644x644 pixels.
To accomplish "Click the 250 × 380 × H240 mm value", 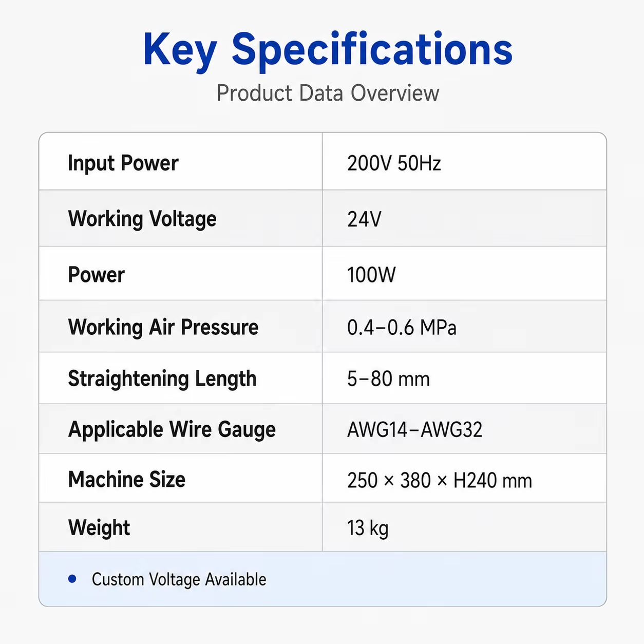I will [x=440, y=481].
